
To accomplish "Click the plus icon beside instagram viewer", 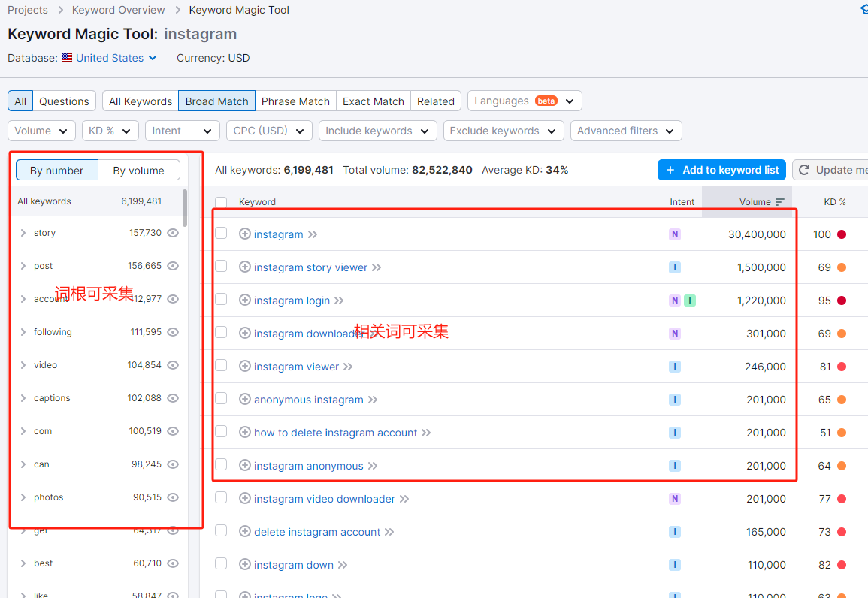I will coord(245,366).
